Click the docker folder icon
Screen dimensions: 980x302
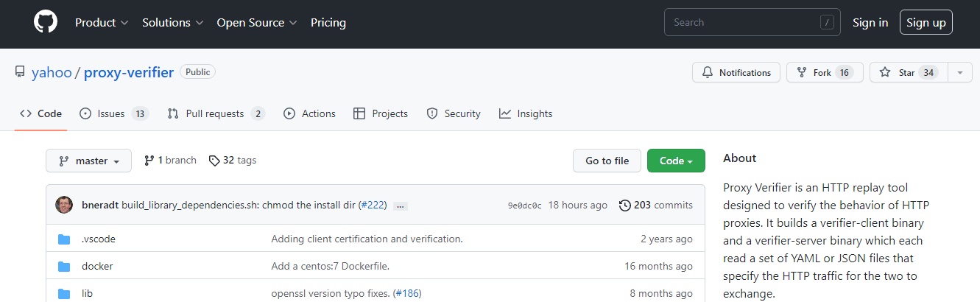pyautogui.click(x=64, y=266)
